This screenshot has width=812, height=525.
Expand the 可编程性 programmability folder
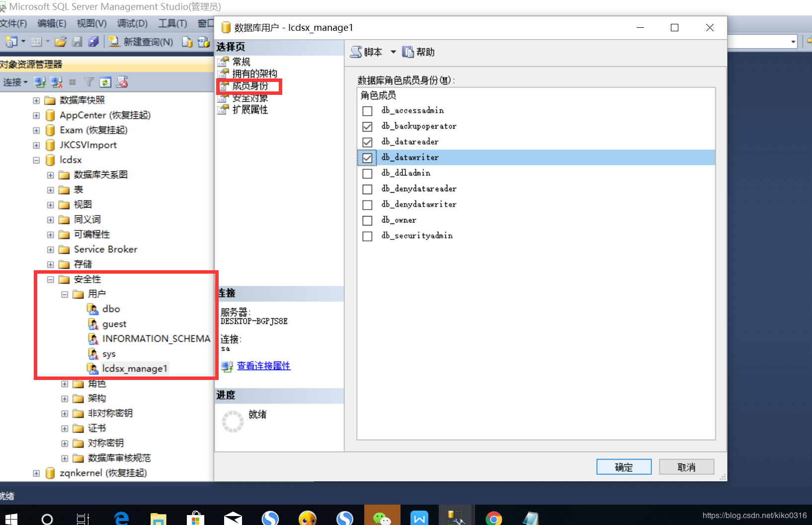pyautogui.click(x=50, y=234)
